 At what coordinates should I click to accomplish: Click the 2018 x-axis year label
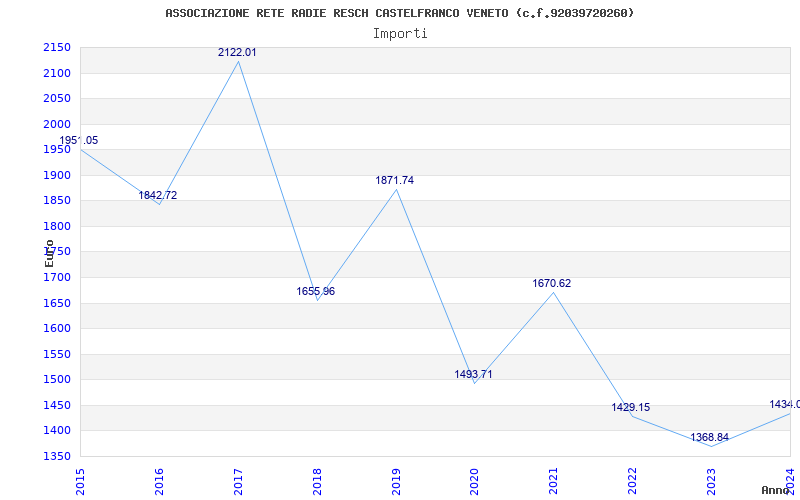[317, 481]
